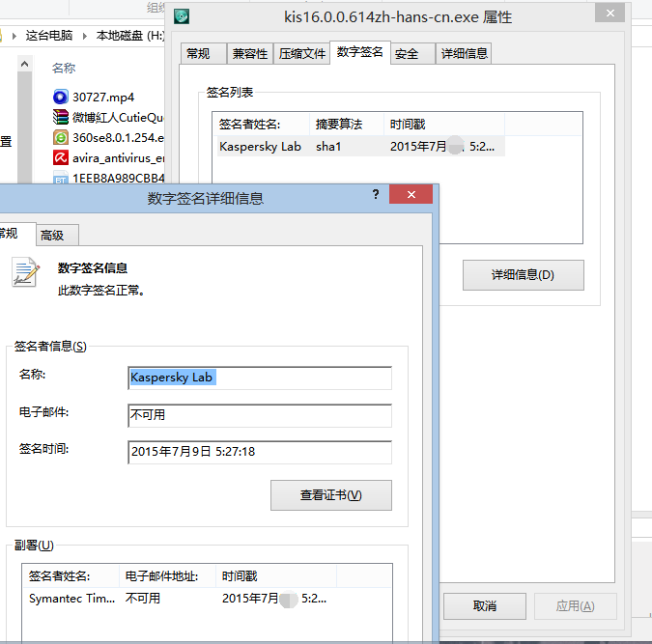652x644 pixels.
Task: Select the Kaspersky Lab row in signature list
Action: 360,147
